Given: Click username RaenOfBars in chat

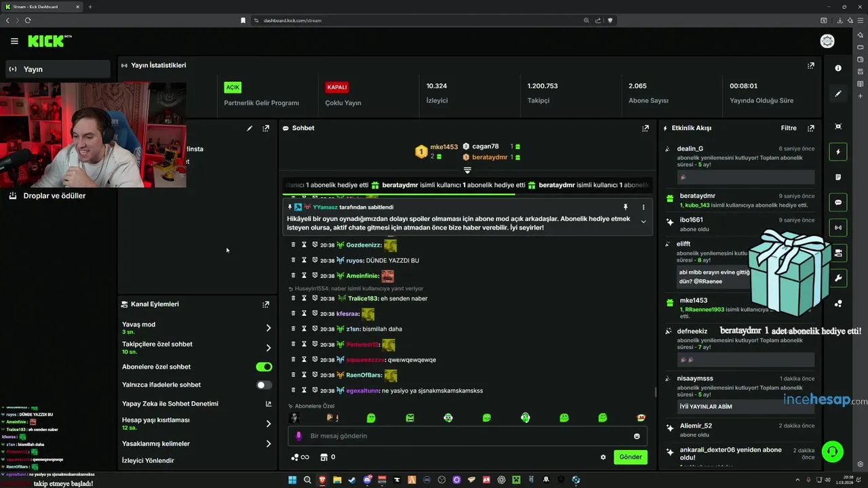Looking at the screenshot, I should pos(363,375).
